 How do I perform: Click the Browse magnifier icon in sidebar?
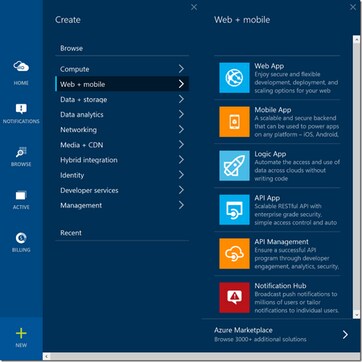click(x=21, y=152)
